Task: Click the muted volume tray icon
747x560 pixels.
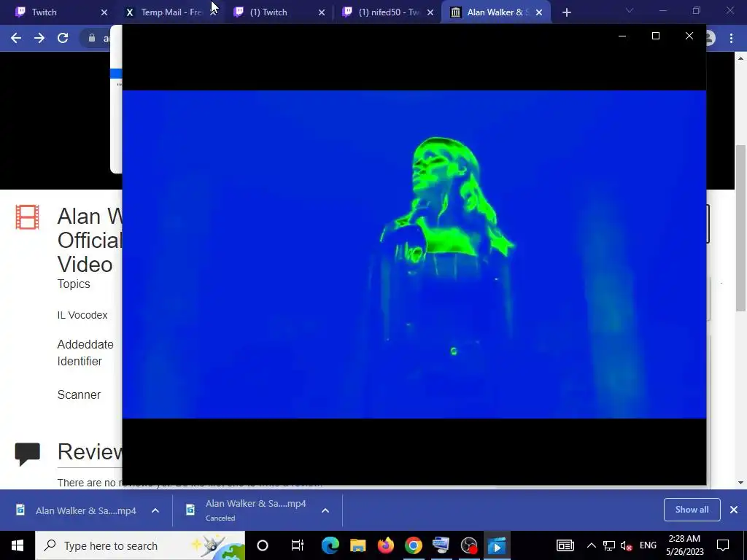Action: [626, 545]
